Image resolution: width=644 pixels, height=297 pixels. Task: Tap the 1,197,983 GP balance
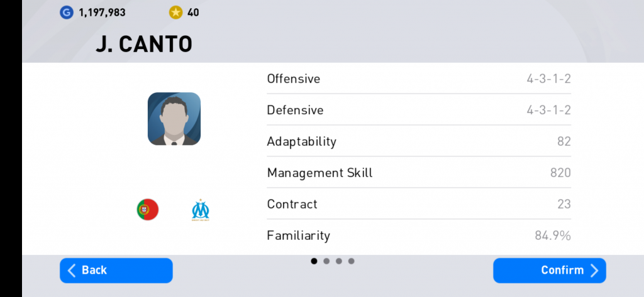coord(102,13)
